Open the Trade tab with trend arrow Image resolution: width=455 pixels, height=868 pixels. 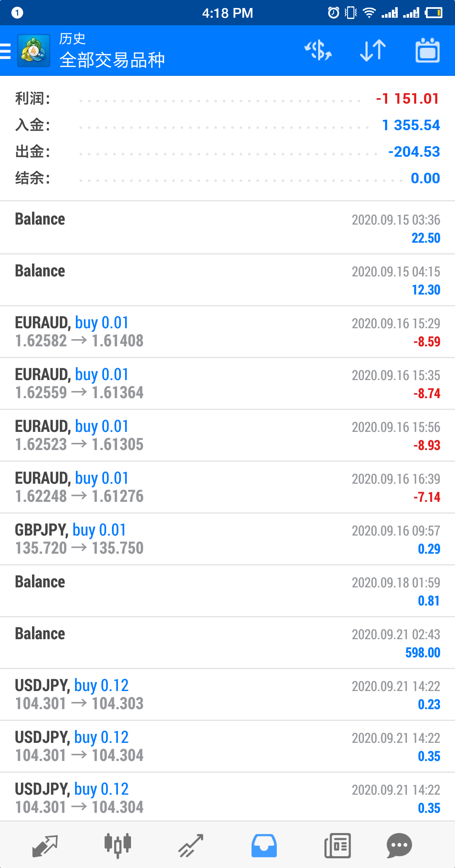pyautogui.click(x=190, y=845)
